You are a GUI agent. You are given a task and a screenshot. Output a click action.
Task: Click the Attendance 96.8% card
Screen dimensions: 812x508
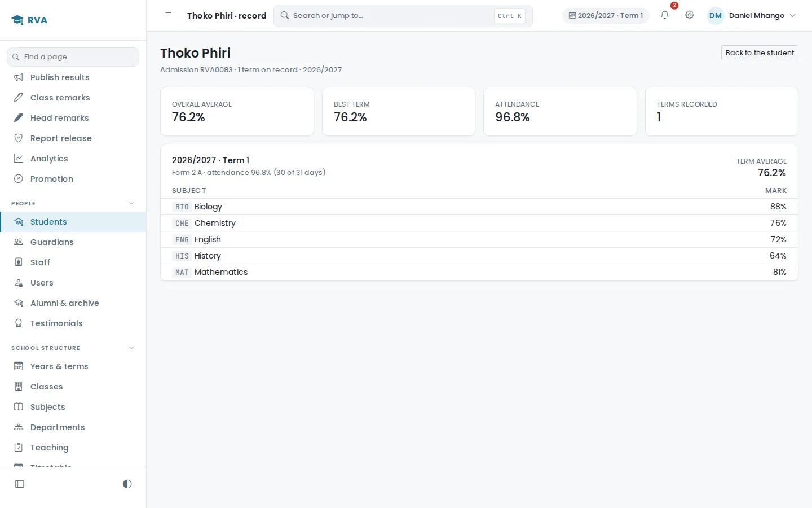click(560, 111)
